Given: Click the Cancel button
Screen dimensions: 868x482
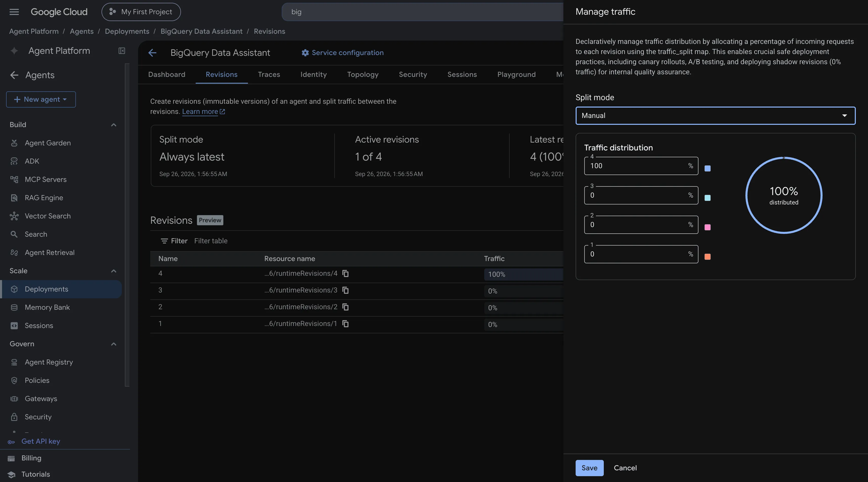Looking at the screenshot, I should [x=625, y=468].
